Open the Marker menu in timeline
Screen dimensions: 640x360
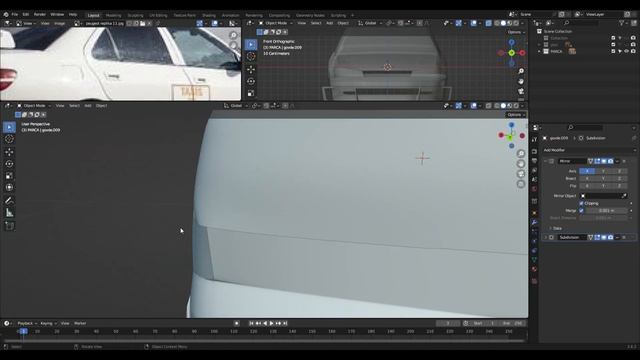(x=80, y=323)
